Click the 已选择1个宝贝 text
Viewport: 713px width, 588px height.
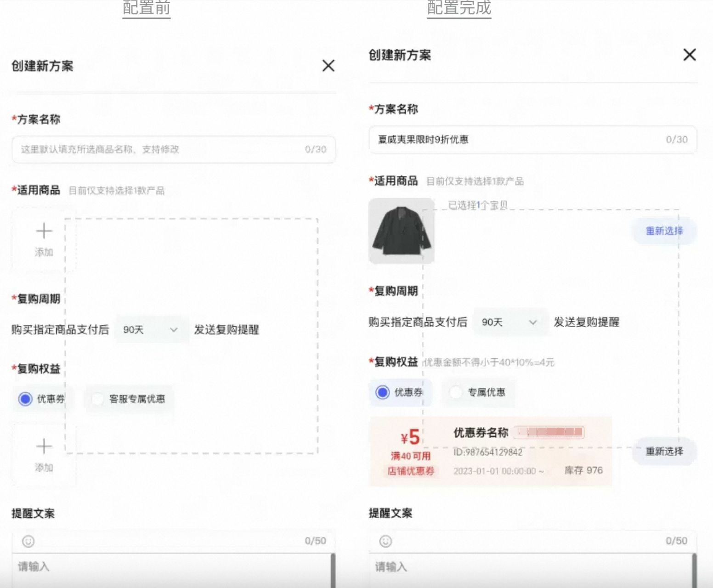478,205
